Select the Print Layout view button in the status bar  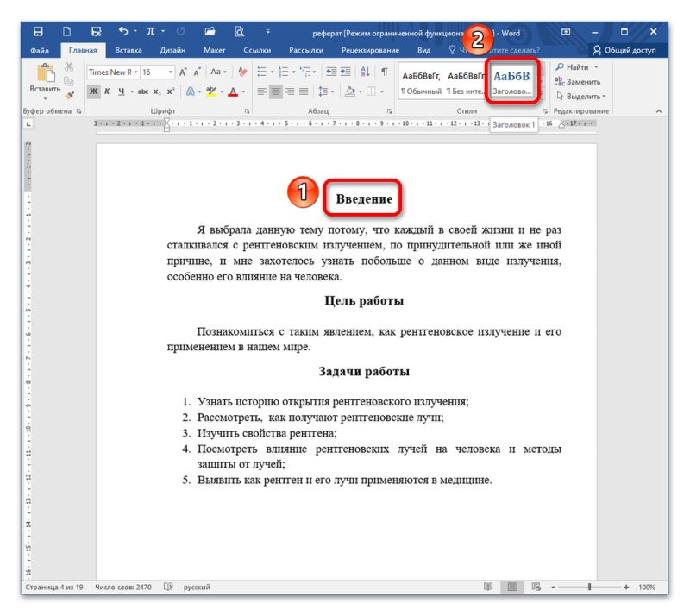point(512,587)
